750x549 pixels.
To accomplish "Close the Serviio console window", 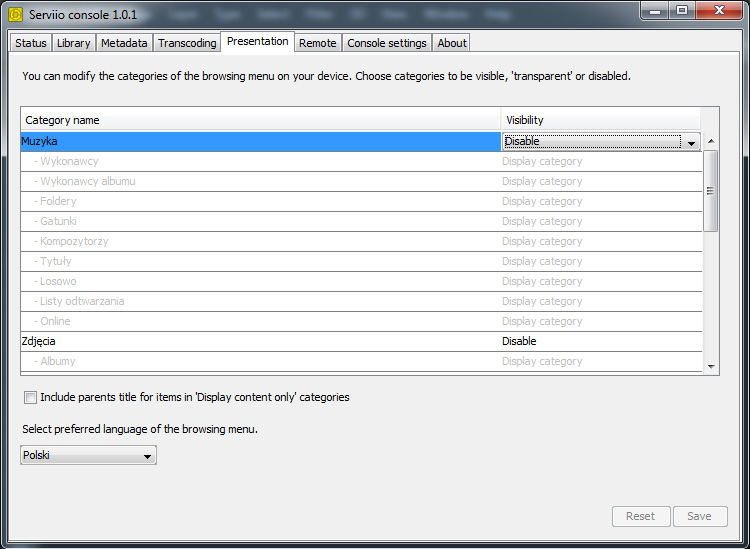I will click(719, 11).
